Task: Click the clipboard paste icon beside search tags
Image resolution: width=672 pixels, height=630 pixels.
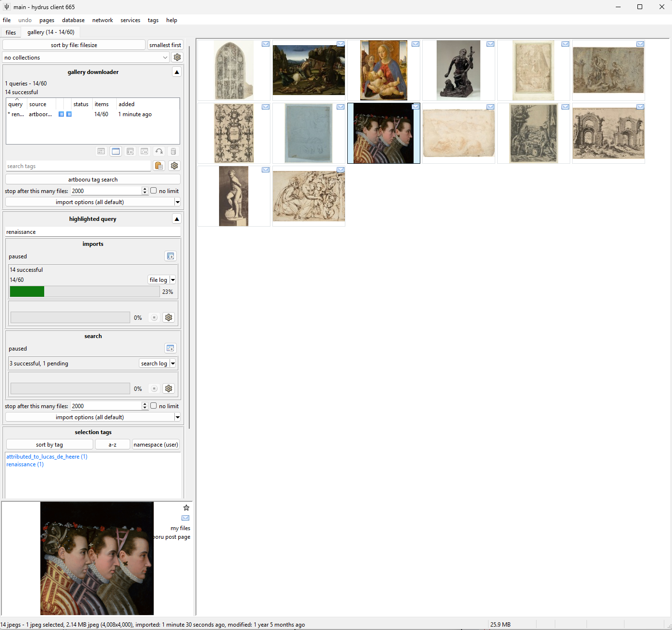Action: 159,166
